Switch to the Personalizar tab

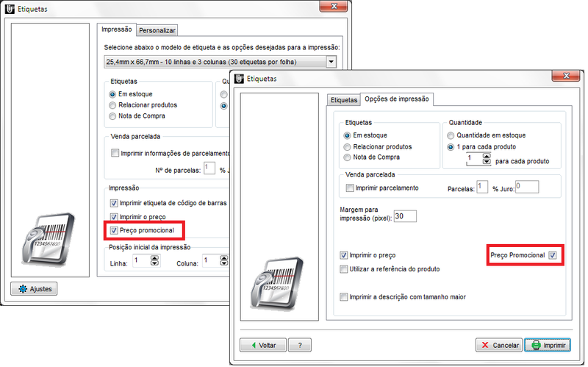(x=157, y=30)
